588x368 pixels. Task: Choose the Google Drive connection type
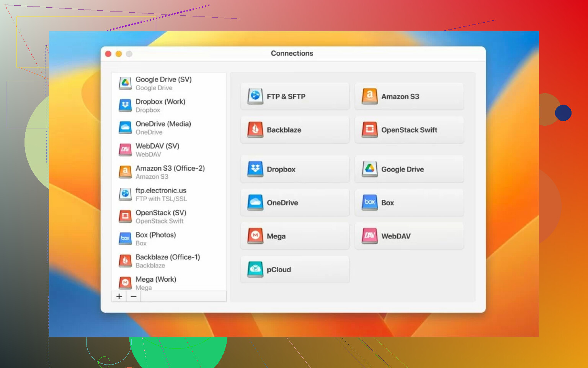409,169
